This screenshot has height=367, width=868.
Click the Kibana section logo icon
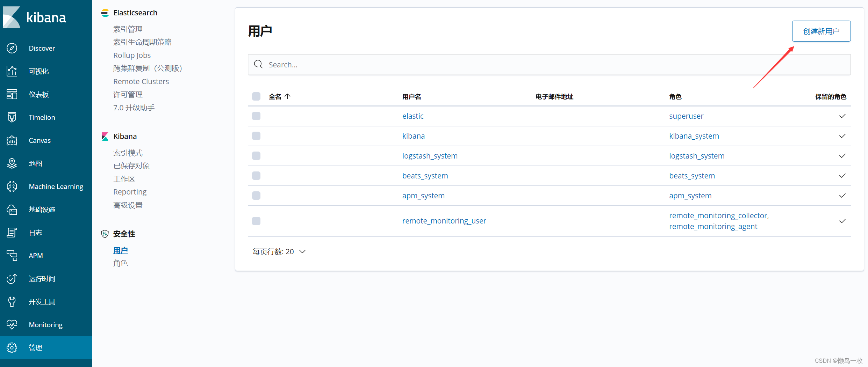[x=105, y=137]
